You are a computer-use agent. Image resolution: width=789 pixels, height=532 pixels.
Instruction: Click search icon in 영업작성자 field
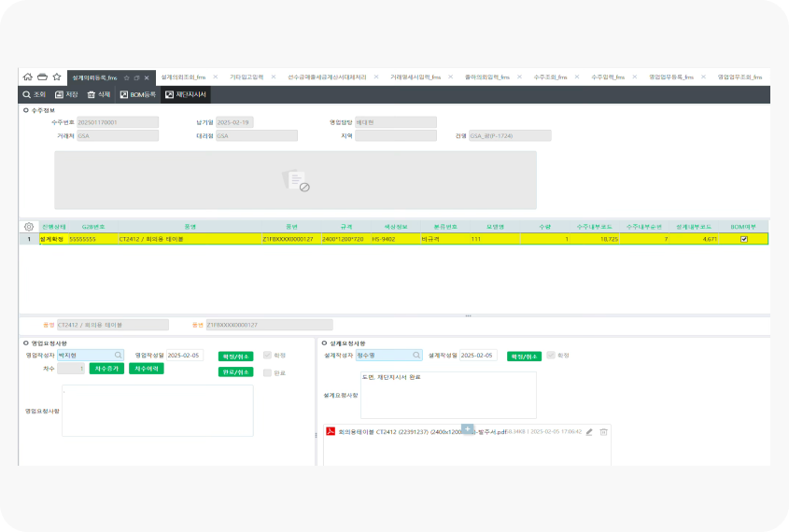point(119,356)
